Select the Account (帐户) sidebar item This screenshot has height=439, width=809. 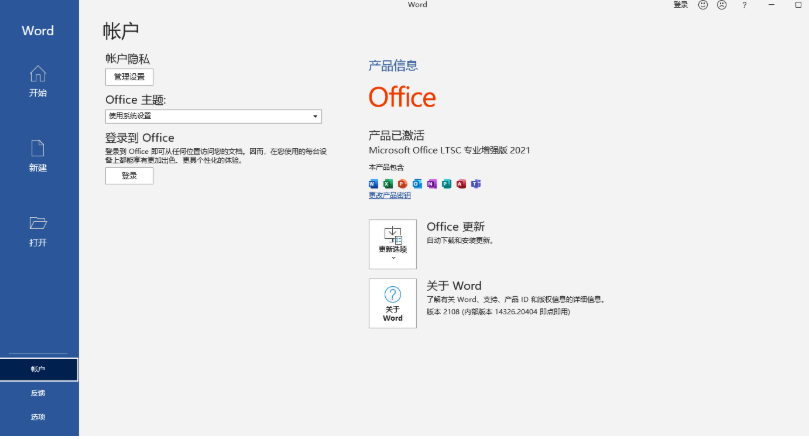click(x=39, y=369)
